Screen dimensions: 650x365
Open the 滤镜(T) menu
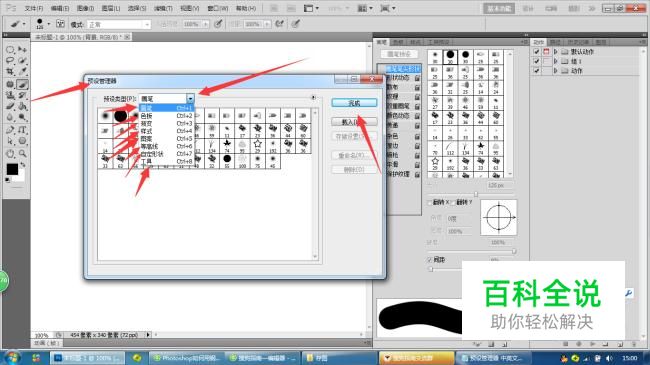(x=163, y=8)
